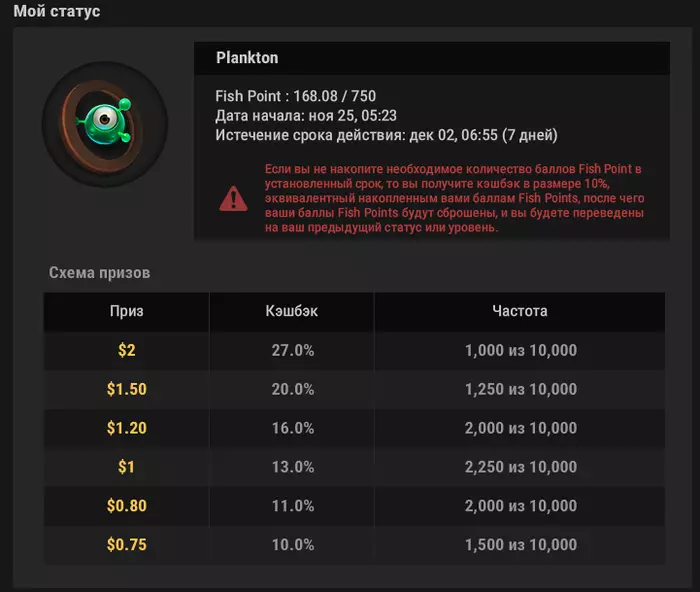
Task: Click the Истечение срока действия expiry line
Action: pos(386,135)
